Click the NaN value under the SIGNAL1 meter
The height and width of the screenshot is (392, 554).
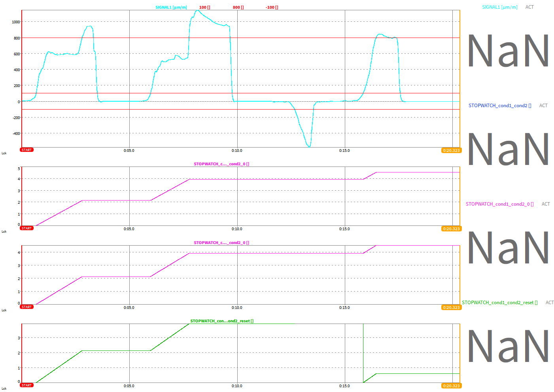508,51
